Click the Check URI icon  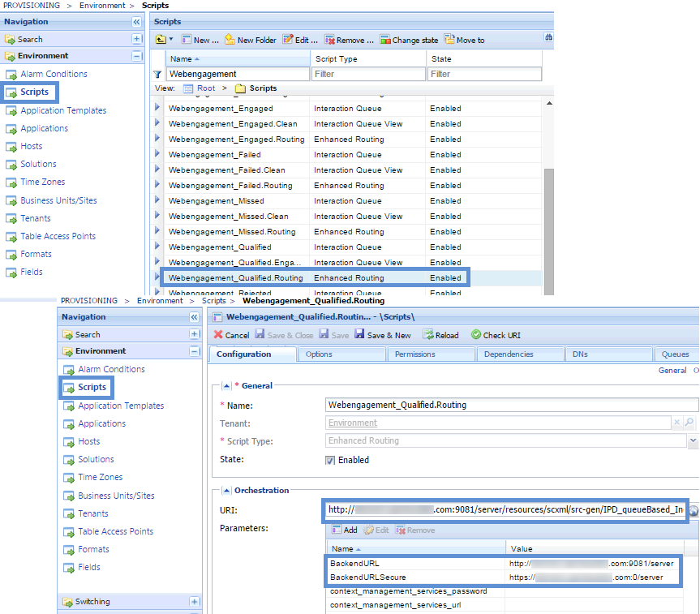(476, 335)
